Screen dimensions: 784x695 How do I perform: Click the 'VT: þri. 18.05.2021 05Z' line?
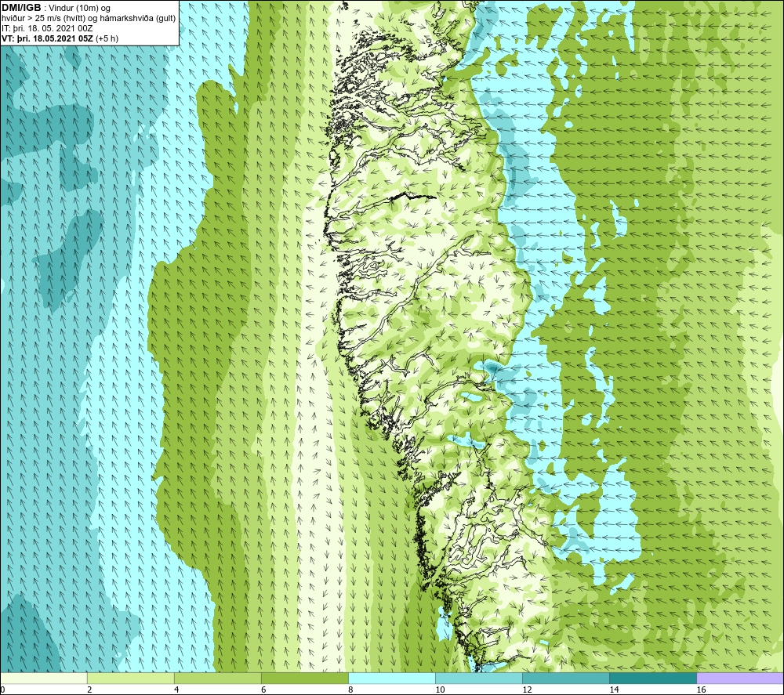pos(60,38)
